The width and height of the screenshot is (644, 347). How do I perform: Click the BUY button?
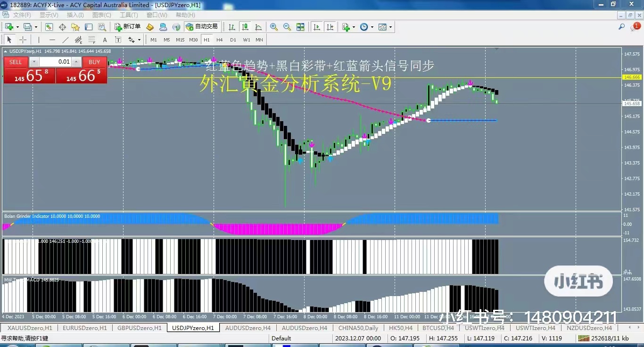[x=94, y=62]
